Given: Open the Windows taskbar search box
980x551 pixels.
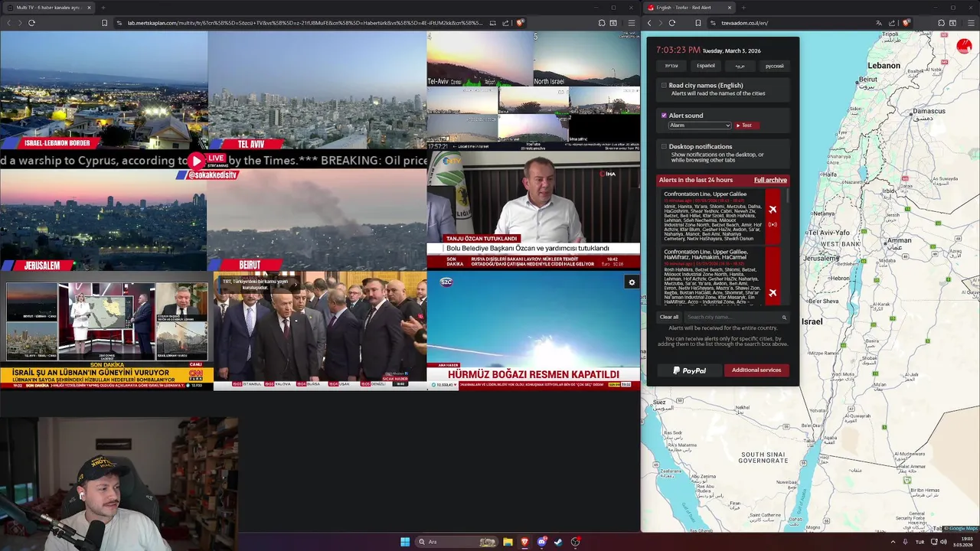Looking at the screenshot, I should [457, 542].
